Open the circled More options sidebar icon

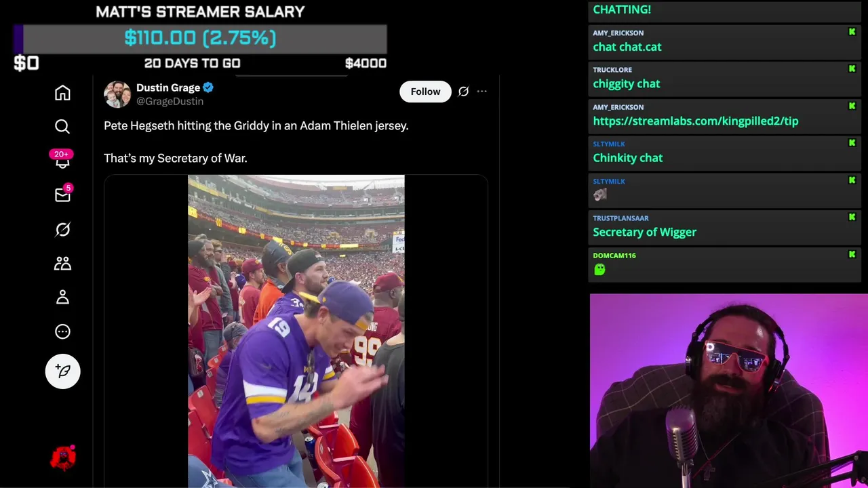(x=62, y=331)
